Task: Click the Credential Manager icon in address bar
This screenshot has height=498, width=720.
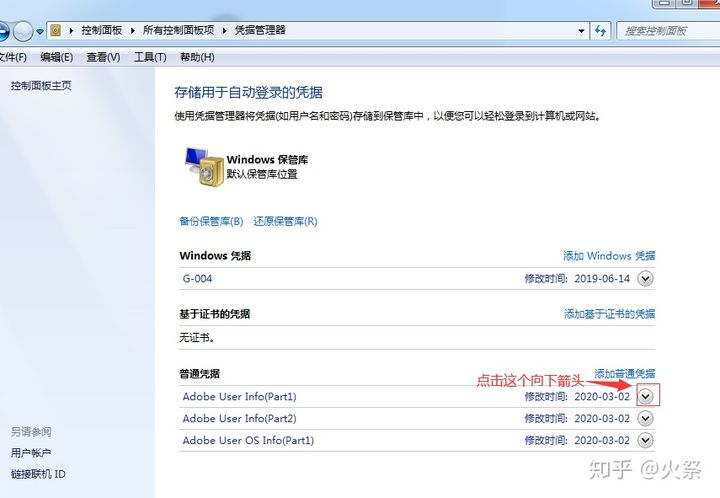Action: pos(56,31)
